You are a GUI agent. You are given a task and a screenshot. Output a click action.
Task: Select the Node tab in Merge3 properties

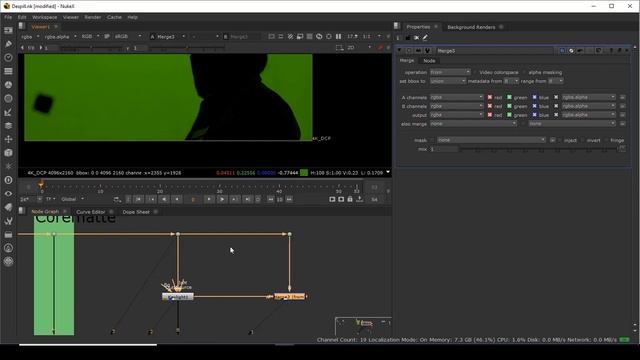[x=429, y=61]
